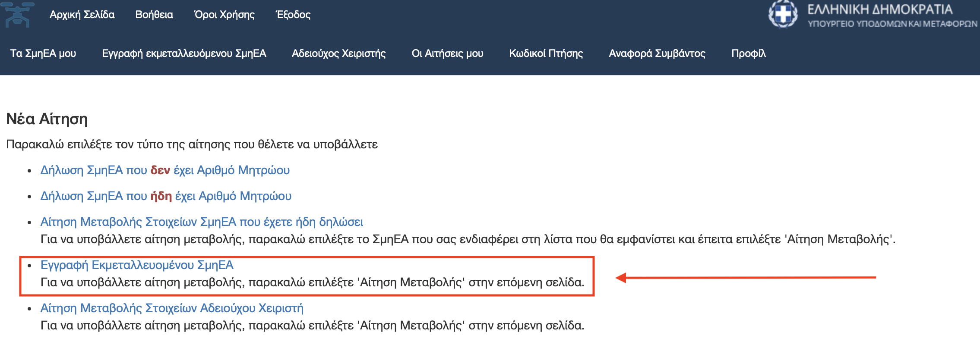
Task: Click the ΕΛΛΗΝΙΚΗ ΔΗΜΟΚΡΑΤΙΑ header text
Action: (880, 9)
